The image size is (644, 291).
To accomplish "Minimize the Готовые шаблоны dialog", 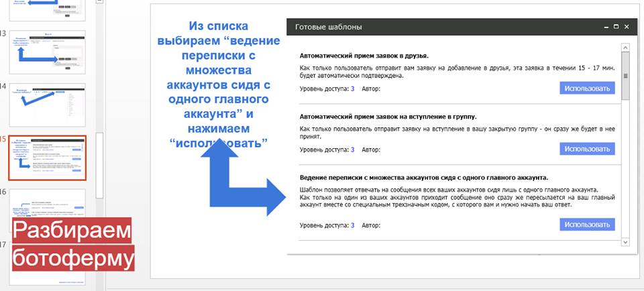I will click(x=604, y=27).
